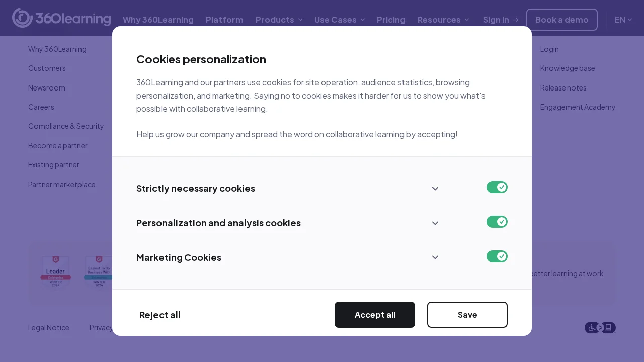
Task: Turn off Marketing Cookies toggle
Action: tap(497, 256)
